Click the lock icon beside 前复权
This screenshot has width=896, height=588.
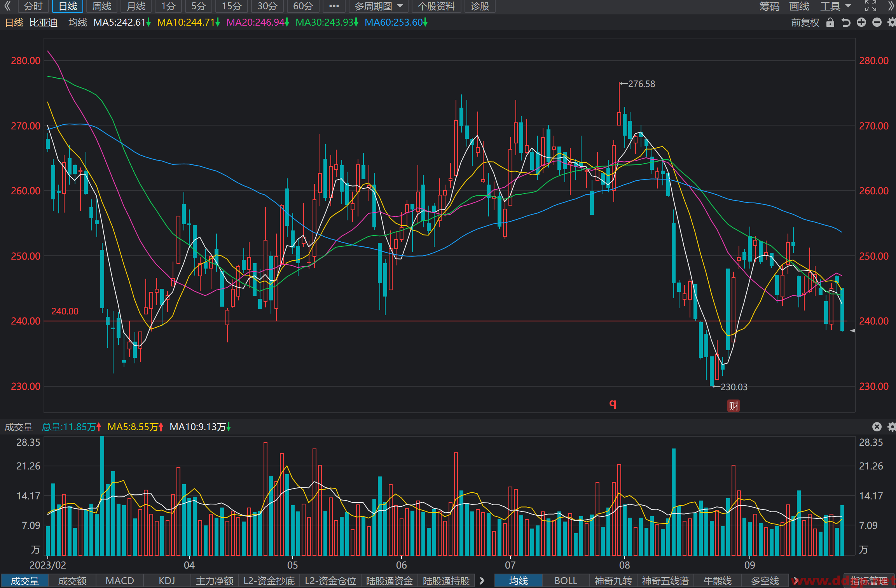click(x=830, y=23)
